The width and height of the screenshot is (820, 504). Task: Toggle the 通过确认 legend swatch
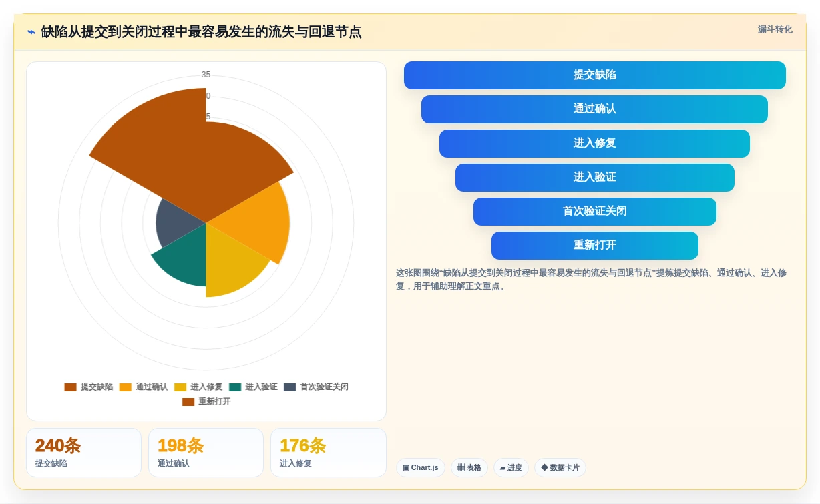[x=126, y=387]
